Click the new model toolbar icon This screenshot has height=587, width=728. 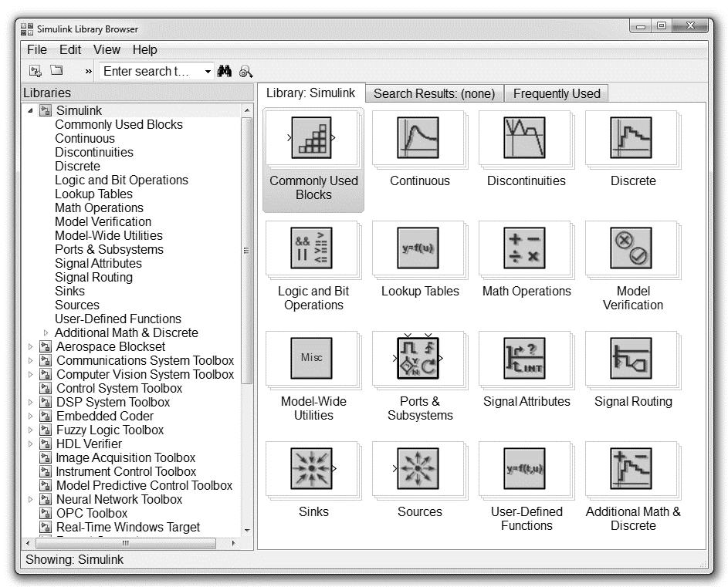[36, 71]
